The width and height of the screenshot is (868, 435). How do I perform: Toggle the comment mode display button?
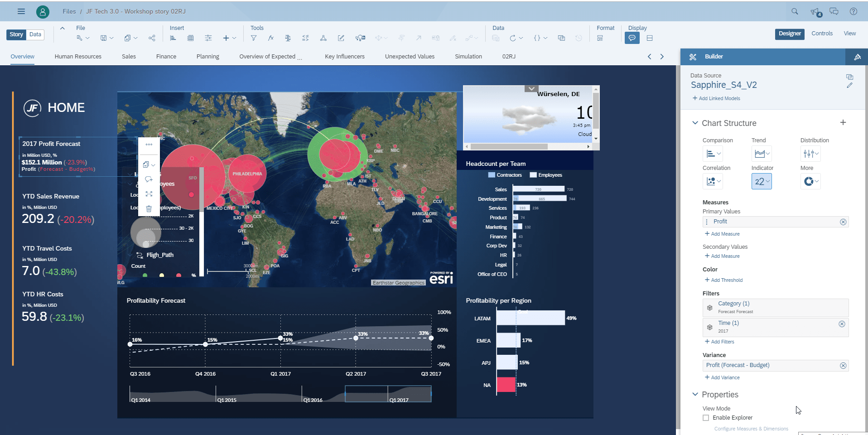(x=632, y=38)
